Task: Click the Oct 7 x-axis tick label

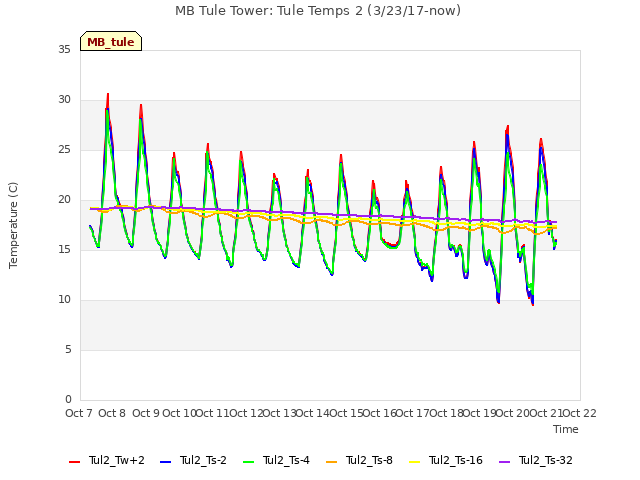Action: pos(79,413)
